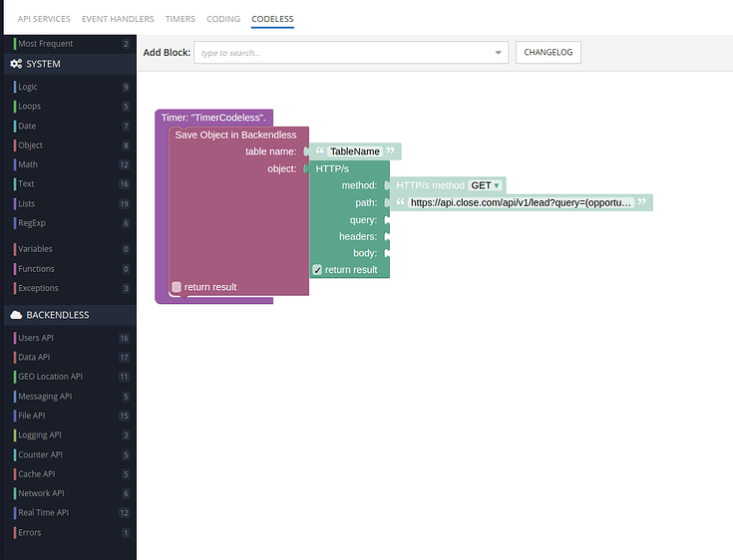This screenshot has width=733, height=560.
Task: Open the Logic block category
Action: (x=70, y=87)
